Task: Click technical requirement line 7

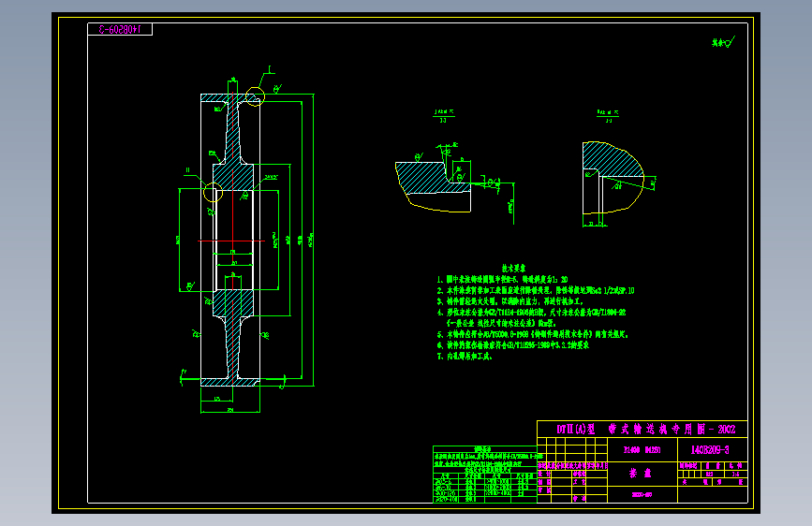Action: tap(465, 357)
